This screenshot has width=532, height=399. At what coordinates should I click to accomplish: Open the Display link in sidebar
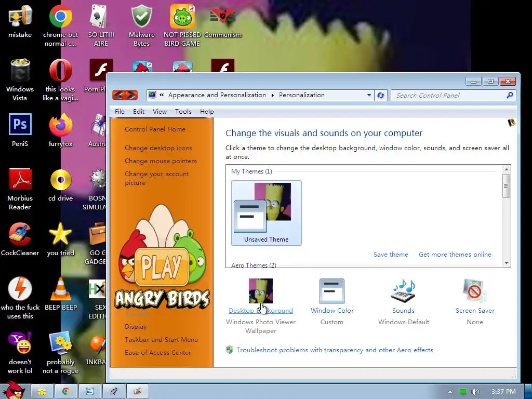(x=136, y=327)
